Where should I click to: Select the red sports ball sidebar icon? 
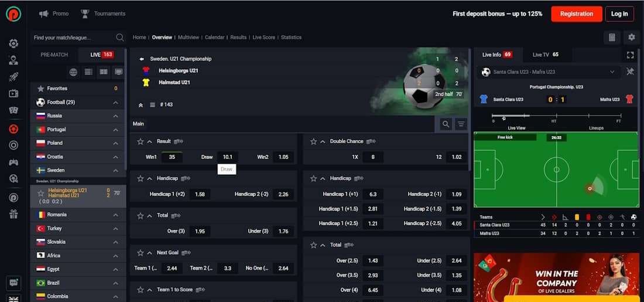(x=13, y=129)
